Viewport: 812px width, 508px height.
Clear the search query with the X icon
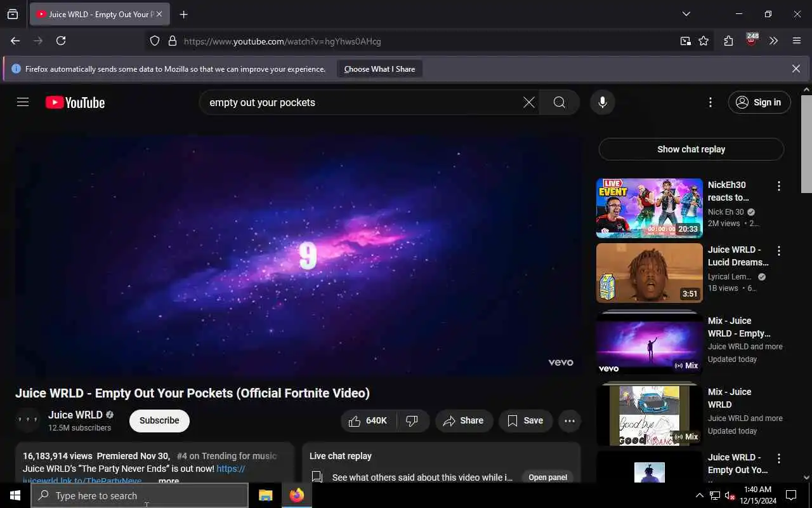tap(528, 102)
